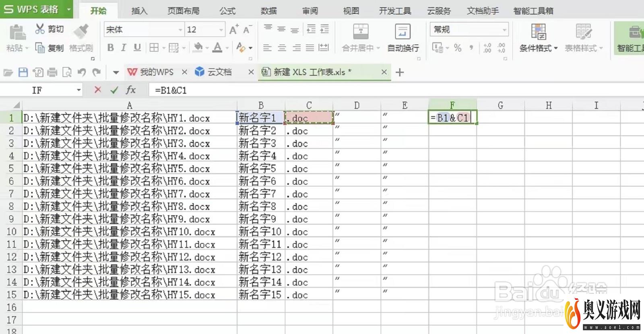Switch to the 页面布局 ribbon tab
This screenshot has width=644, height=334.
click(x=183, y=11)
